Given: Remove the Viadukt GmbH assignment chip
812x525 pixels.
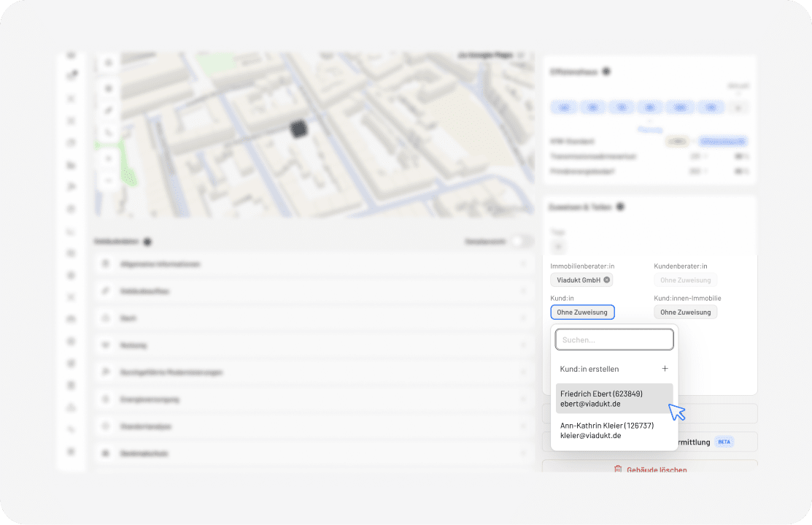Looking at the screenshot, I should (606, 280).
